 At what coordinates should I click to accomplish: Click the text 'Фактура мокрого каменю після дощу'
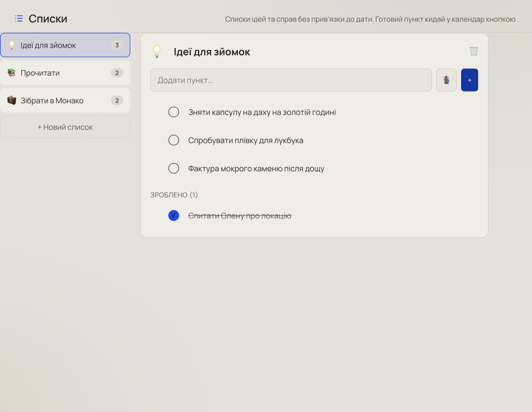coord(256,168)
